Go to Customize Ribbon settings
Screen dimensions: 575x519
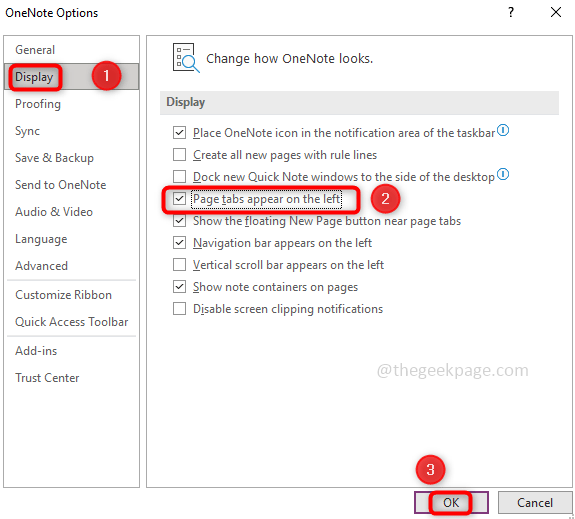tap(63, 295)
